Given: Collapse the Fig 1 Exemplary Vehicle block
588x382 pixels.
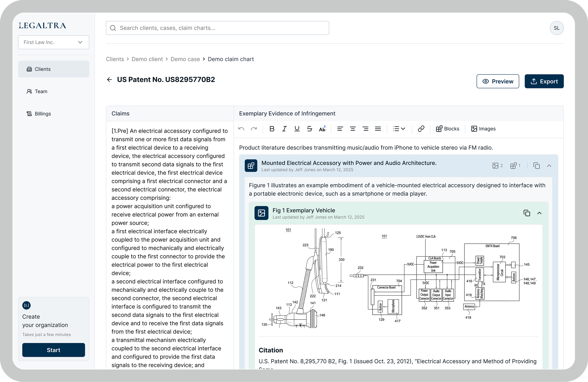Looking at the screenshot, I should pos(539,213).
